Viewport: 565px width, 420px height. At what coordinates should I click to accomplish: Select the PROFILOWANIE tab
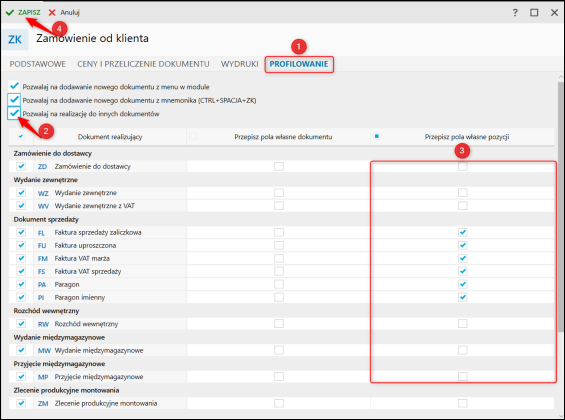coord(299,64)
